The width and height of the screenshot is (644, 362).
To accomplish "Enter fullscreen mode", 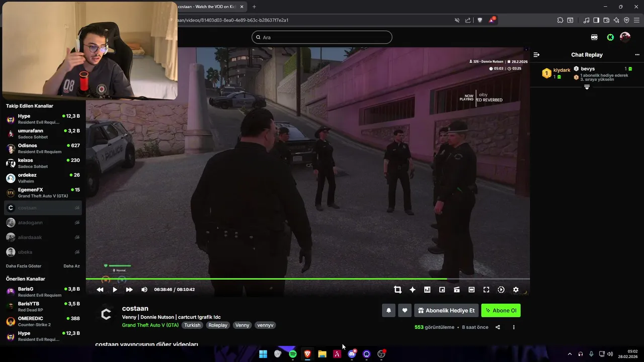I will click(x=486, y=290).
